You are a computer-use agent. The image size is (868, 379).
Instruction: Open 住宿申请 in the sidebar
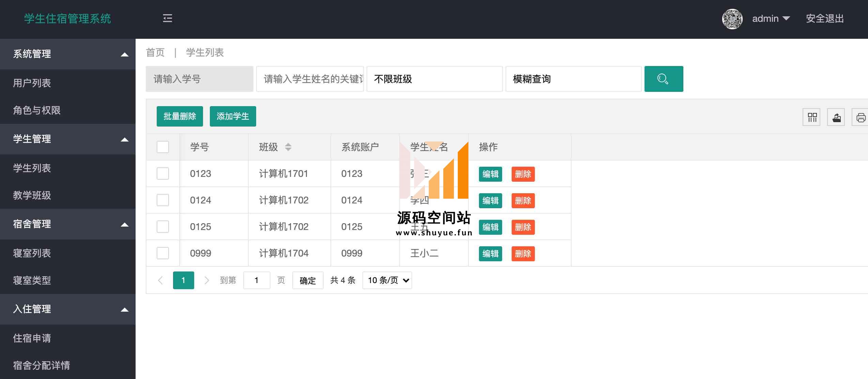68,338
